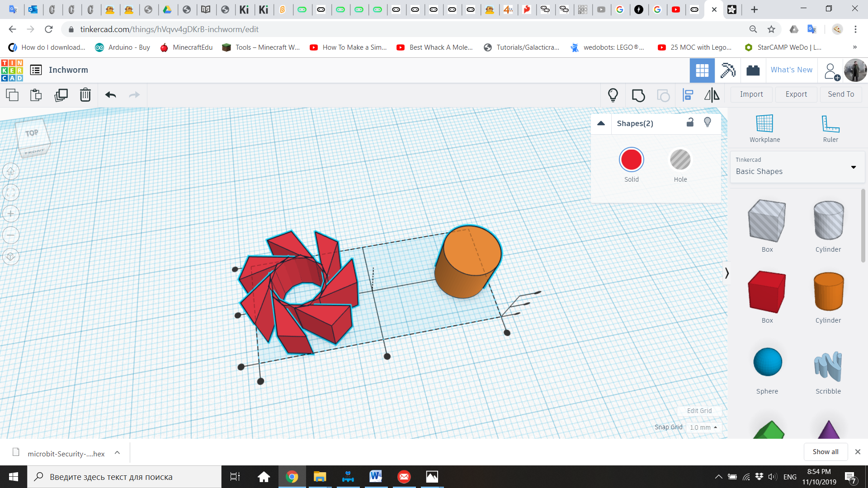868x488 pixels.
Task: Click the Undo arrow
Action: pyautogui.click(x=110, y=95)
